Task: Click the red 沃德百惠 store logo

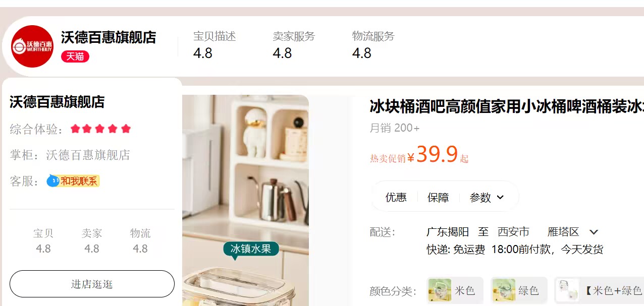Action: (32, 46)
